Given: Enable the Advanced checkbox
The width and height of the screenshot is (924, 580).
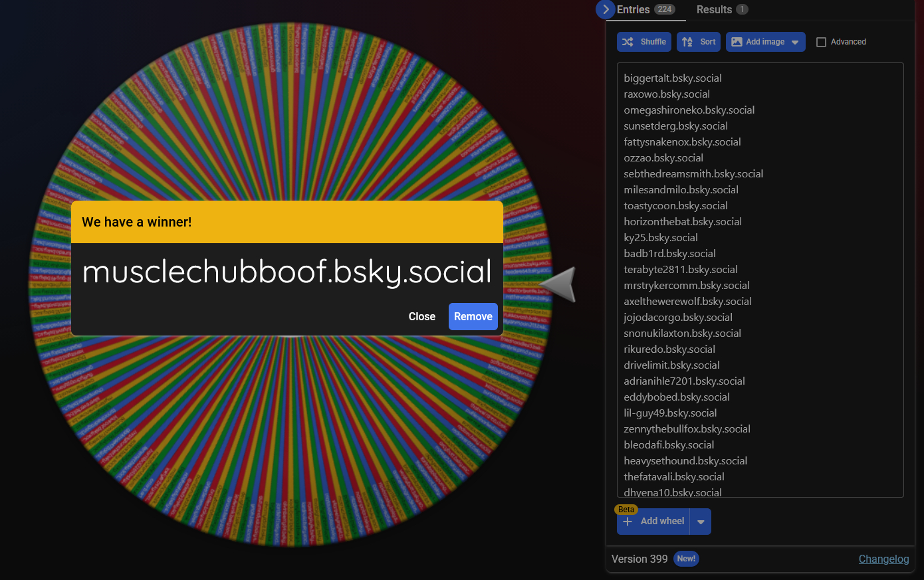Looking at the screenshot, I should [x=821, y=42].
